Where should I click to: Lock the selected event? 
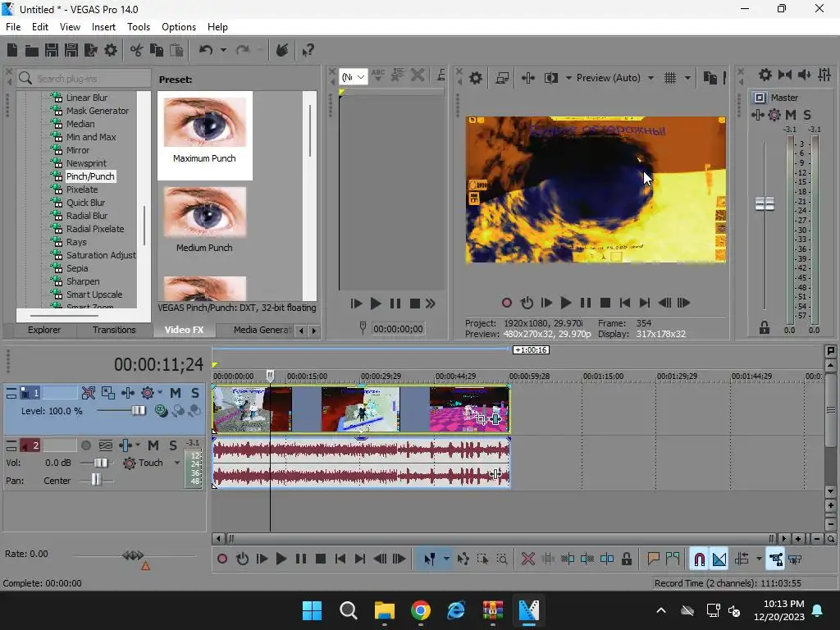click(626, 559)
